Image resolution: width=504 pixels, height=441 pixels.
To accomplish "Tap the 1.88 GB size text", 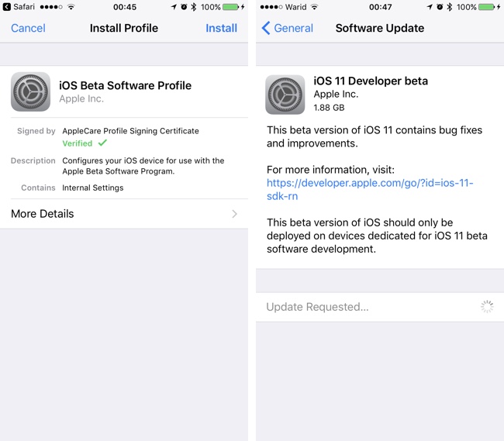I will [329, 108].
